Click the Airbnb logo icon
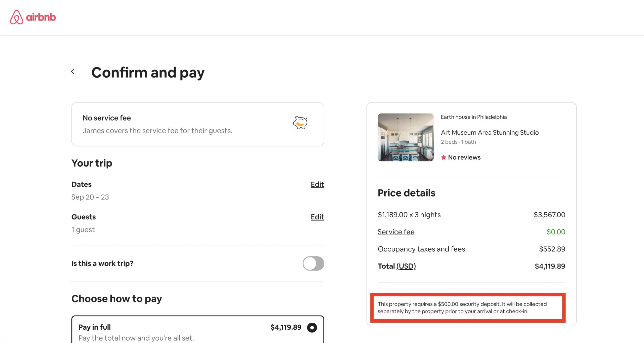644x343 pixels. (17, 17)
